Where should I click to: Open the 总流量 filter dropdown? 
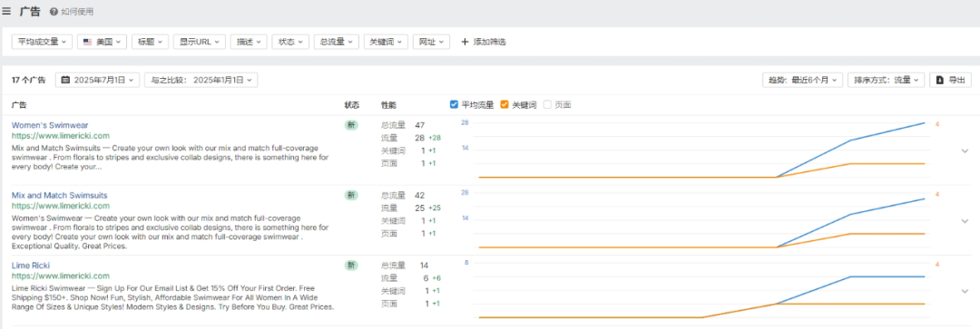337,42
